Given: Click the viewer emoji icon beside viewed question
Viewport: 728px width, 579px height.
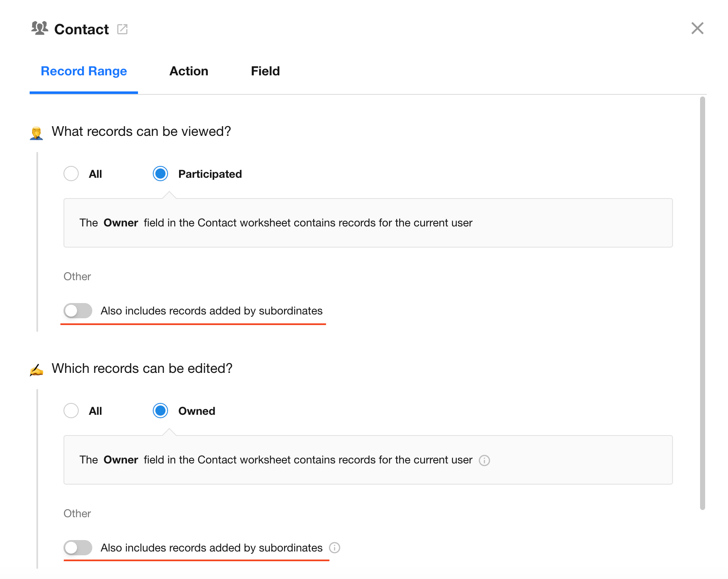Looking at the screenshot, I should click(37, 133).
